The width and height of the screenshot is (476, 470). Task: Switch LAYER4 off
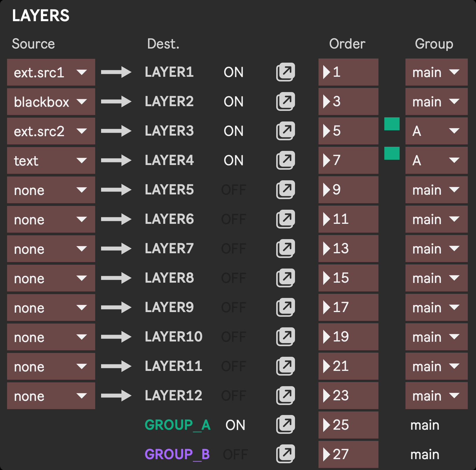coord(234,161)
